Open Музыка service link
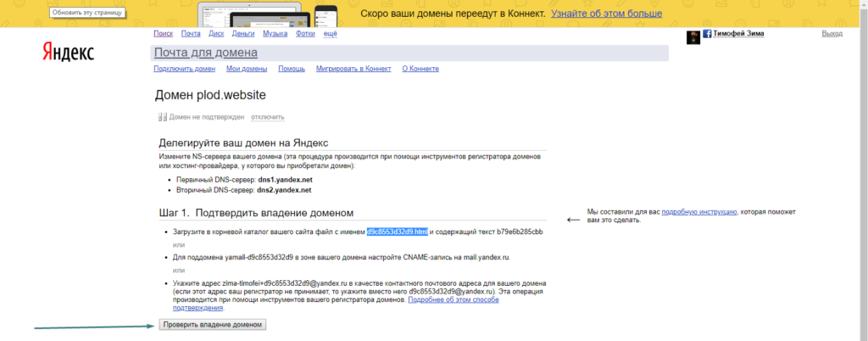The height and width of the screenshot is (341, 868). [x=275, y=34]
